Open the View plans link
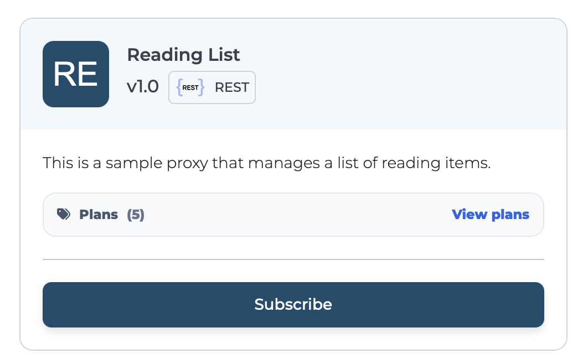This screenshot has width=588, height=364. pyautogui.click(x=491, y=215)
